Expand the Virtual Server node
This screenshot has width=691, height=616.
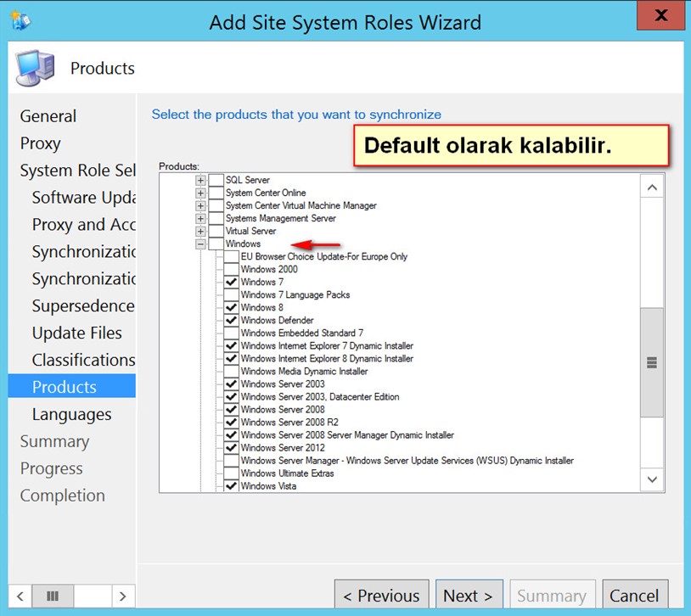[200, 232]
